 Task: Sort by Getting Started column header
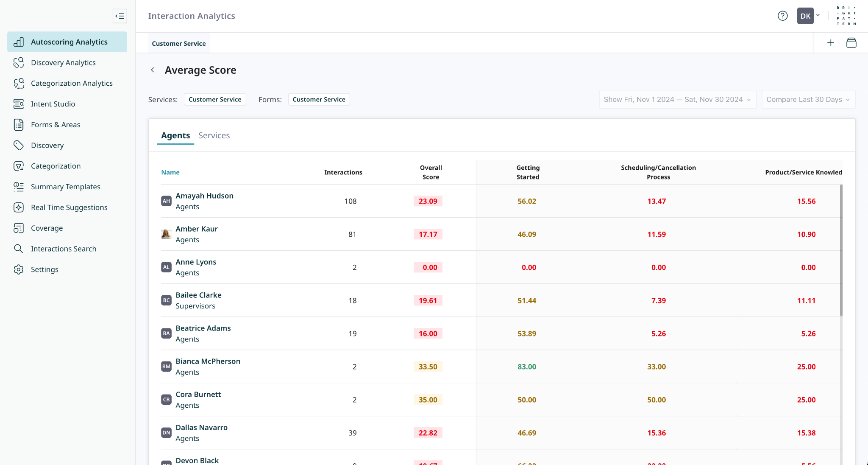528,172
